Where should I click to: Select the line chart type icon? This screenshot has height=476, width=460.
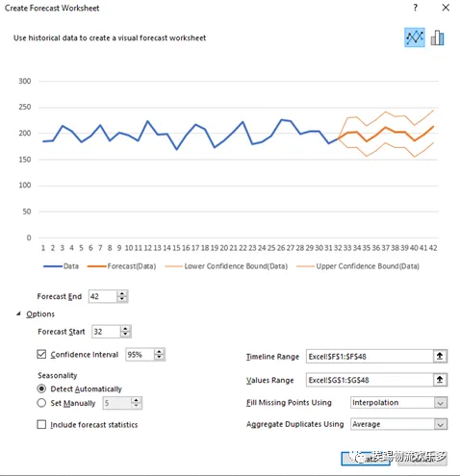pyautogui.click(x=415, y=38)
